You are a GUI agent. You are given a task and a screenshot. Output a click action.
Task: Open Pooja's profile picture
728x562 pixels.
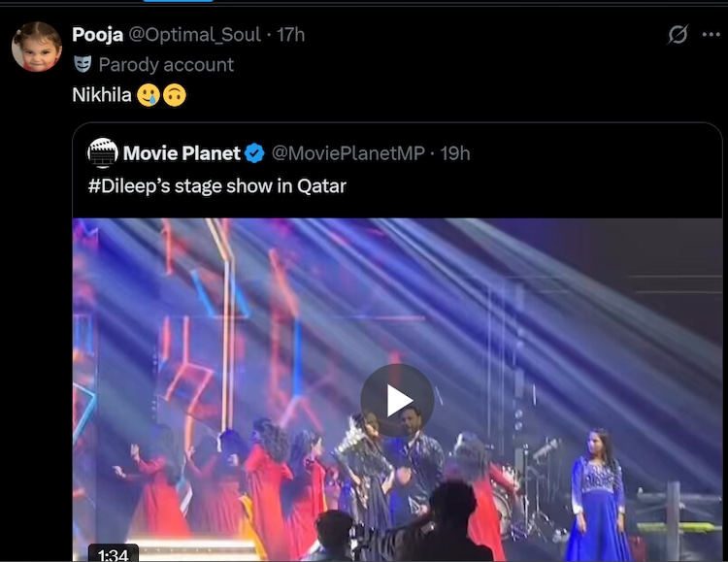pyautogui.click(x=37, y=47)
